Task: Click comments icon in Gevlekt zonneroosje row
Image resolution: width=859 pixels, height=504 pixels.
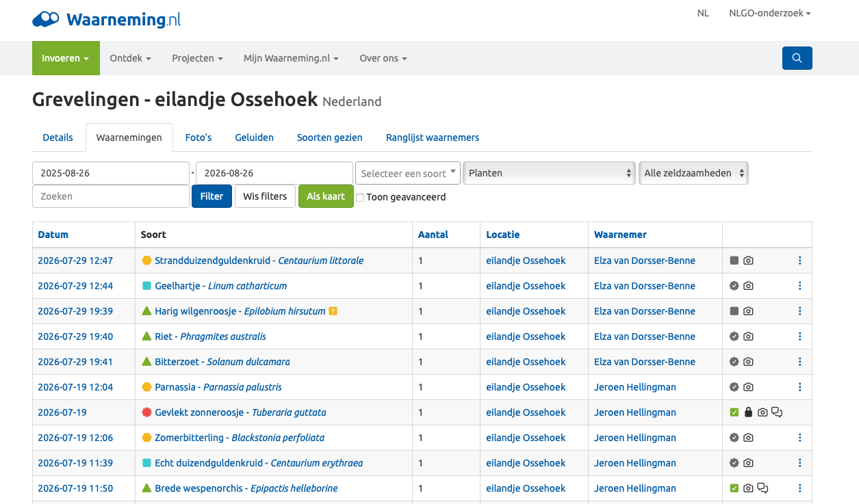Action: tap(777, 412)
